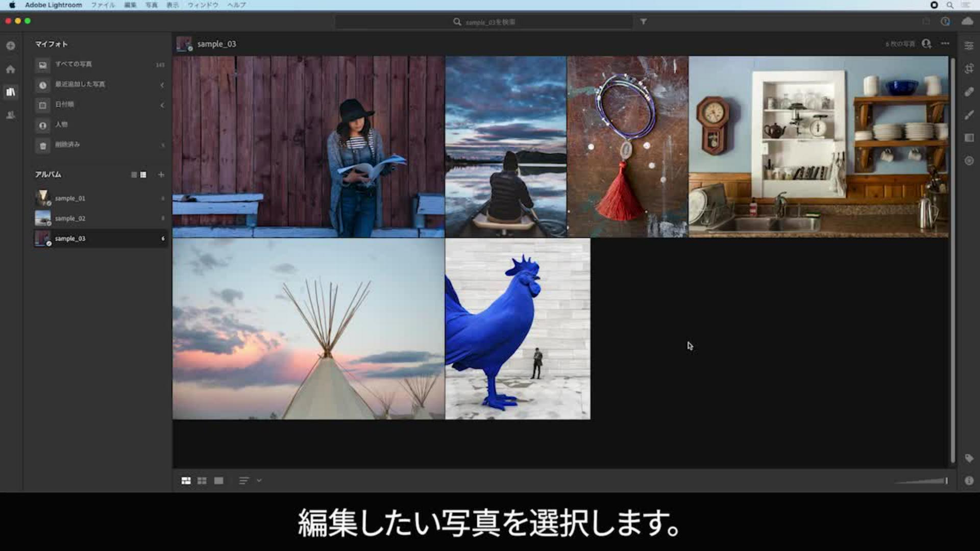Open the filter funnel icon
Viewport: 980px width, 551px height.
[x=644, y=21]
